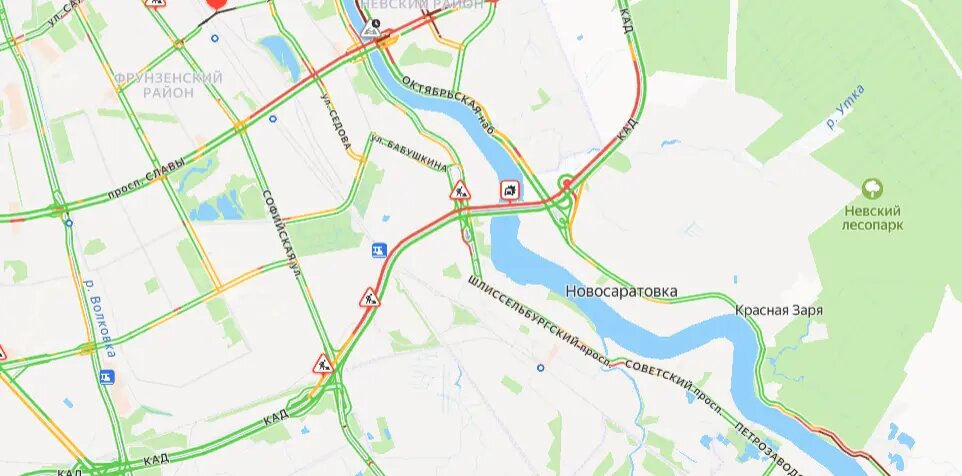The width and height of the screenshot is (962, 476).
Task: Click the drawbridge schedule icon on the river
Action: tap(370, 28)
